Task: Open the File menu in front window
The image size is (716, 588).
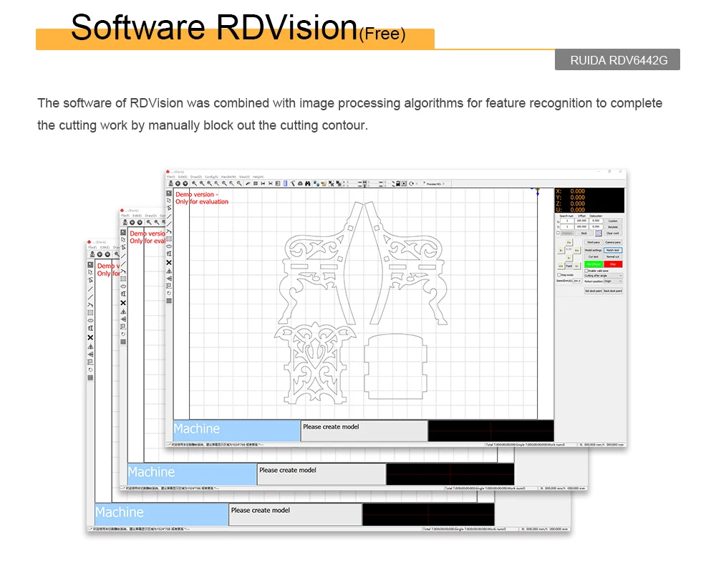Action: pos(171,177)
